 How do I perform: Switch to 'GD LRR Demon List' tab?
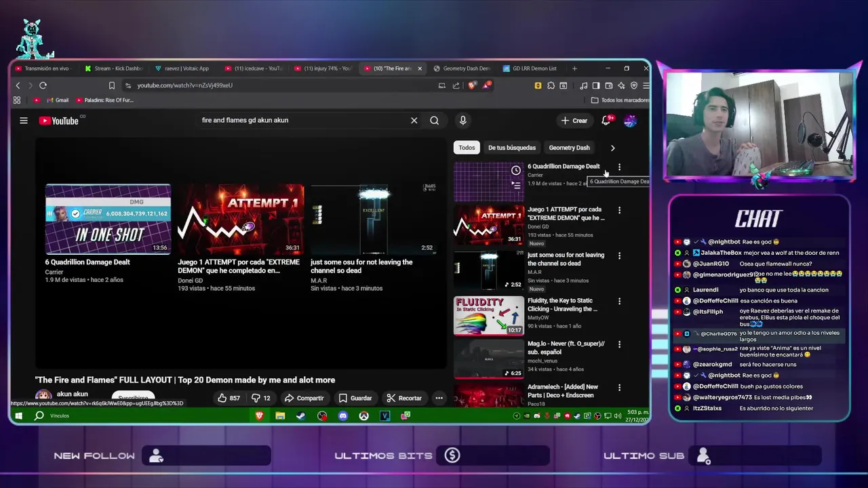tap(530, 68)
